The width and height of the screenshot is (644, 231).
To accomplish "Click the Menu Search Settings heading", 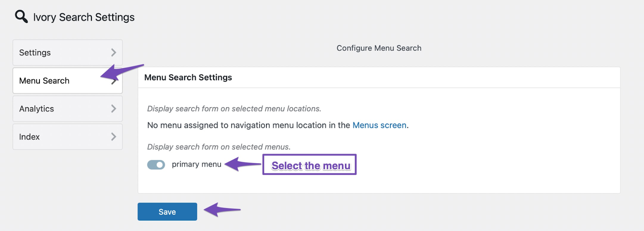I will click(188, 77).
